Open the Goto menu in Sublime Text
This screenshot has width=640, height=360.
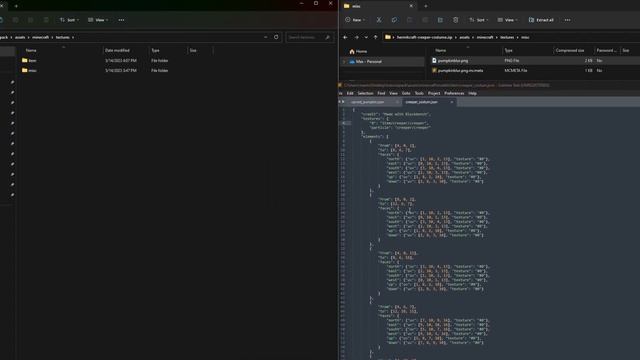coord(406,93)
